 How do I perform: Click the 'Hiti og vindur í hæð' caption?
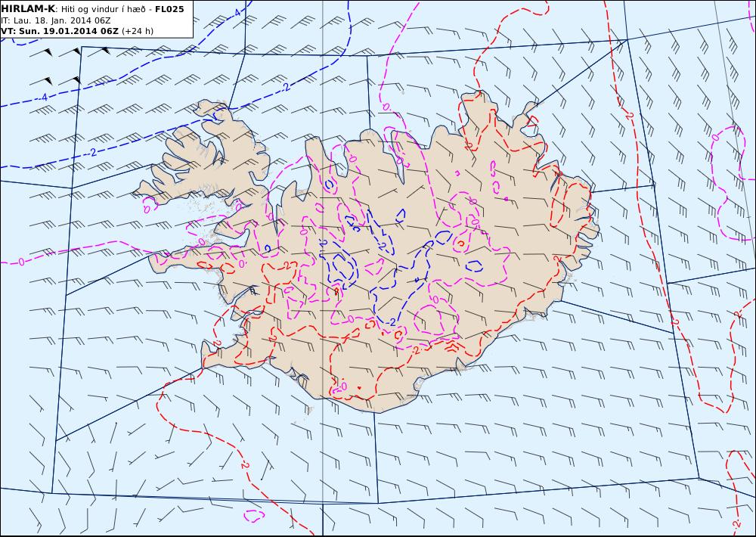103,10
